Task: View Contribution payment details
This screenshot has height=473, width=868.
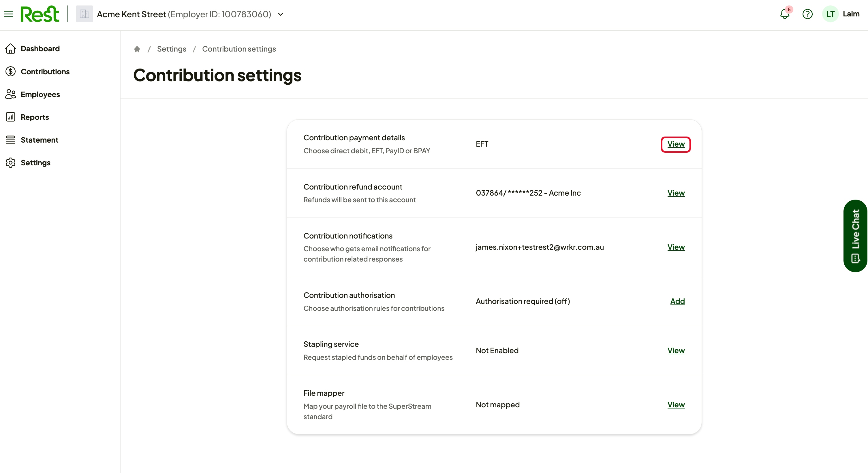Action: click(x=676, y=144)
